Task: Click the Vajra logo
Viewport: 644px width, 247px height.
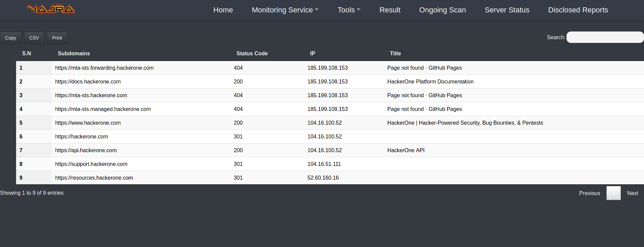Action: pos(51,9)
